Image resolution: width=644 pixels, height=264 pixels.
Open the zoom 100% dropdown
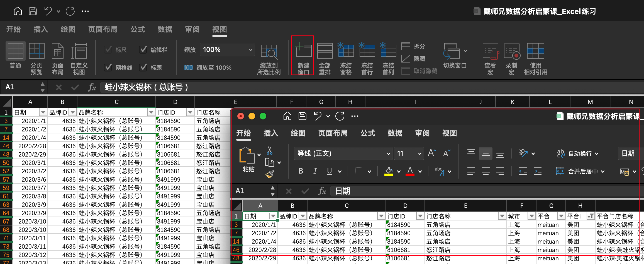tap(250, 50)
